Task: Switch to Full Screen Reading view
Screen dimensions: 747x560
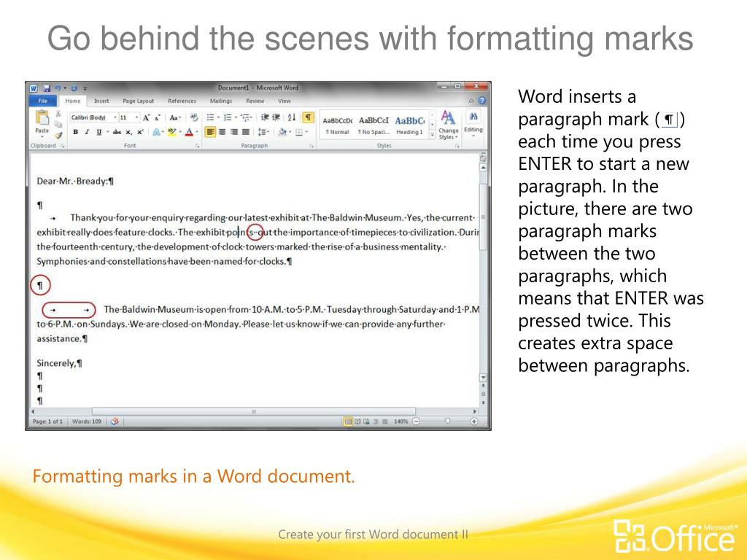Action: click(x=357, y=421)
